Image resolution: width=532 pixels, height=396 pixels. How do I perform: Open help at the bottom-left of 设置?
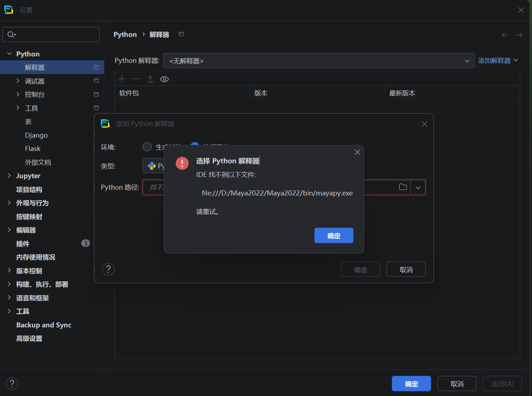[x=12, y=384]
